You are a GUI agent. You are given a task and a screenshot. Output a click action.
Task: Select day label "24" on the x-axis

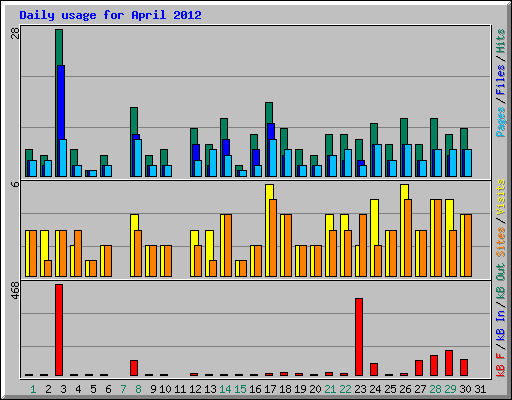coord(375,389)
